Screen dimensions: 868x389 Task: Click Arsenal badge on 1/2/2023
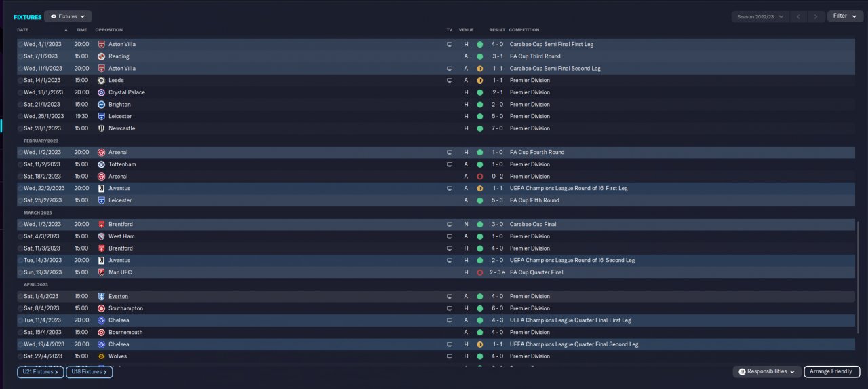[x=101, y=152]
